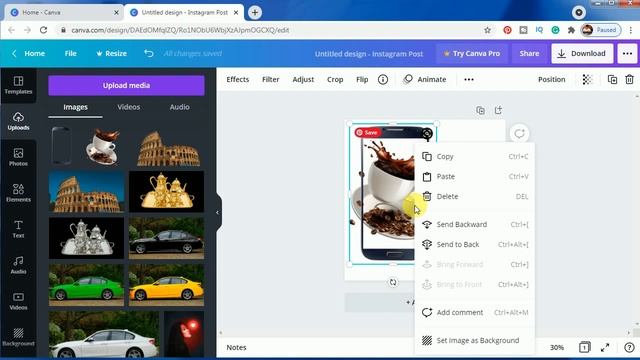
Task: Bookmark this page with star icon
Action: pyautogui.click(x=487, y=30)
